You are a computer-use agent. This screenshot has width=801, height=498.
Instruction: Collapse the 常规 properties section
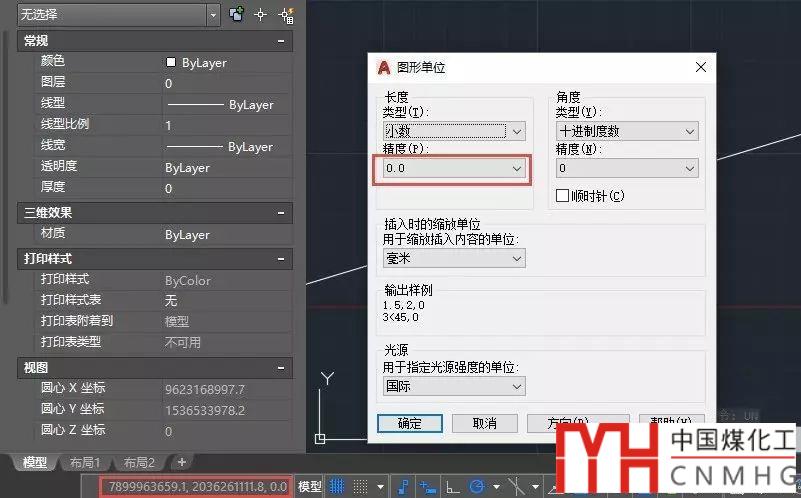(x=282, y=41)
